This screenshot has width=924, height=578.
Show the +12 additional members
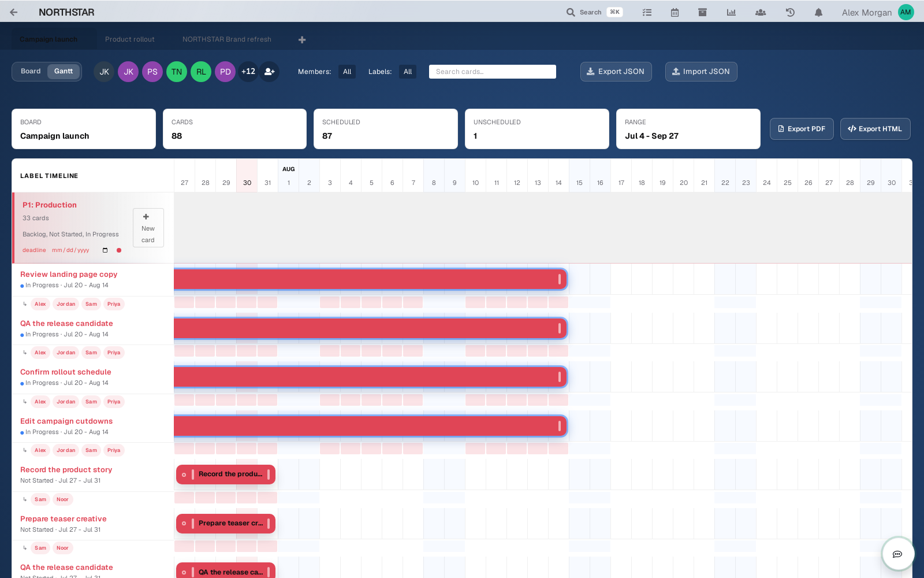[x=248, y=72]
